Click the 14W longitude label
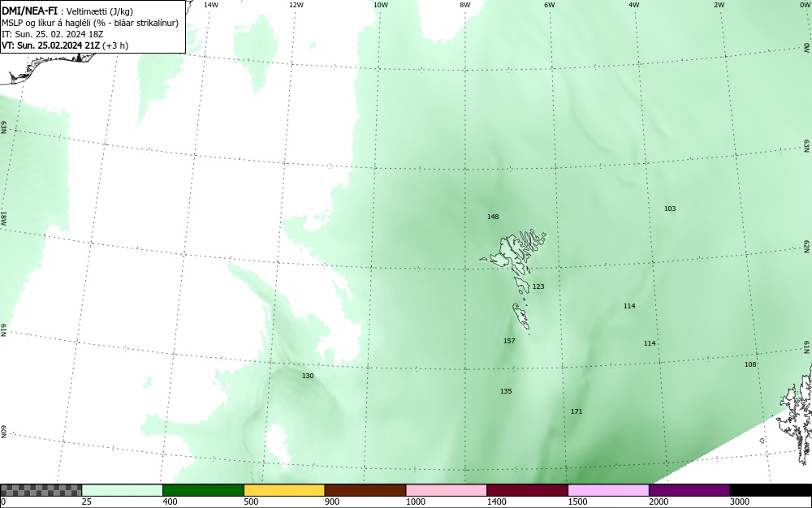This screenshot has height=508, width=812. [x=211, y=5]
